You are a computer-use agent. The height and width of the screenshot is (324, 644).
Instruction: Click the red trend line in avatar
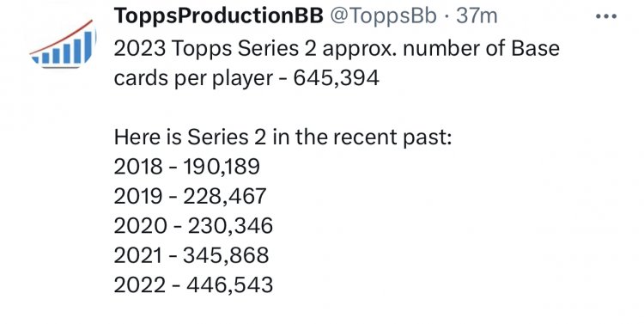(x=62, y=38)
